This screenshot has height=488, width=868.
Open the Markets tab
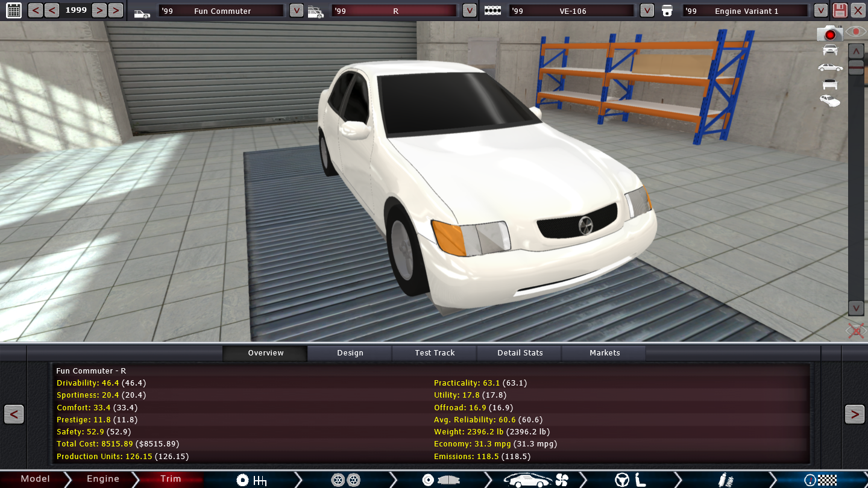tap(604, 353)
